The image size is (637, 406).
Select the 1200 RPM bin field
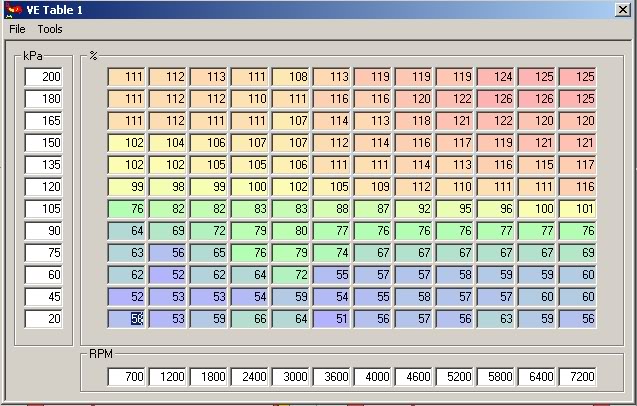click(x=167, y=376)
